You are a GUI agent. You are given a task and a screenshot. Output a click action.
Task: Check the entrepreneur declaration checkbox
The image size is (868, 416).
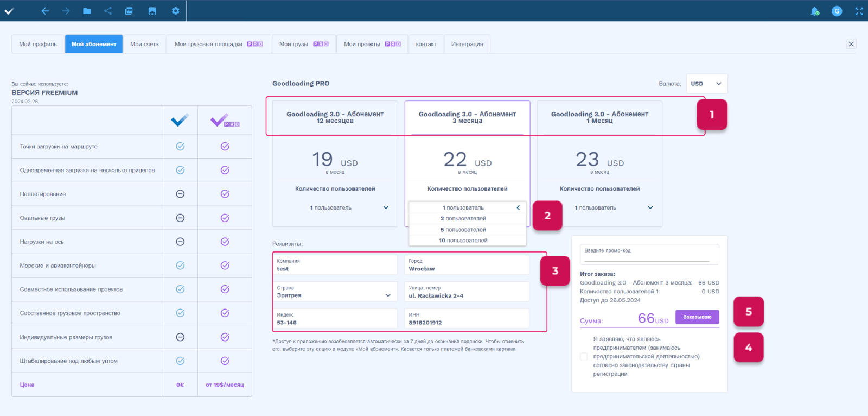point(584,357)
